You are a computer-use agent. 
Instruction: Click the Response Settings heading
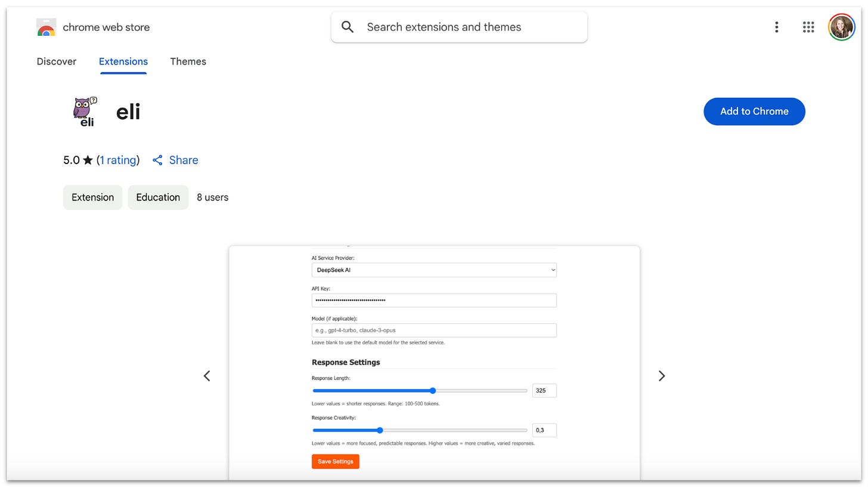click(x=346, y=362)
